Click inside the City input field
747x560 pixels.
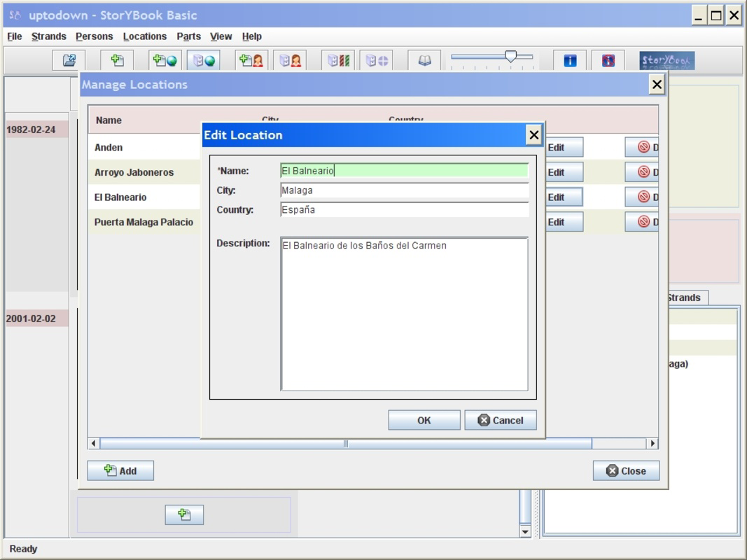click(x=405, y=190)
